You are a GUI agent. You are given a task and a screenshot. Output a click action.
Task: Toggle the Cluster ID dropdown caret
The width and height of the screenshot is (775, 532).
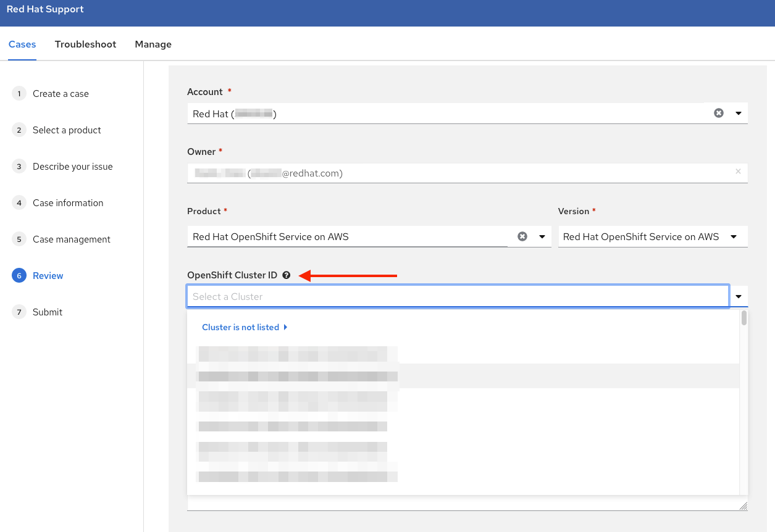pyautogui.click(x=739, y=297)
